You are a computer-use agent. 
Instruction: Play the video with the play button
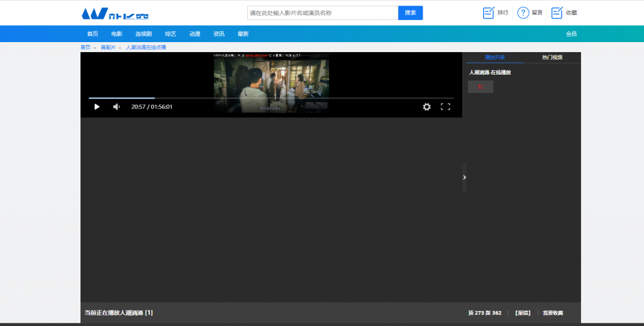click(97, 107)
